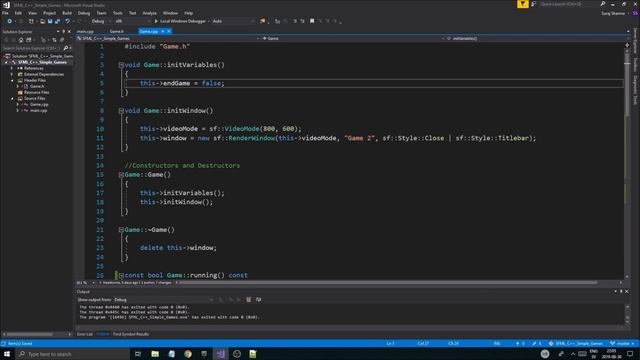Click the Solution Explorer horizontal scrollbar
Screen dimensions: 640x360
[x=29, y=334]
